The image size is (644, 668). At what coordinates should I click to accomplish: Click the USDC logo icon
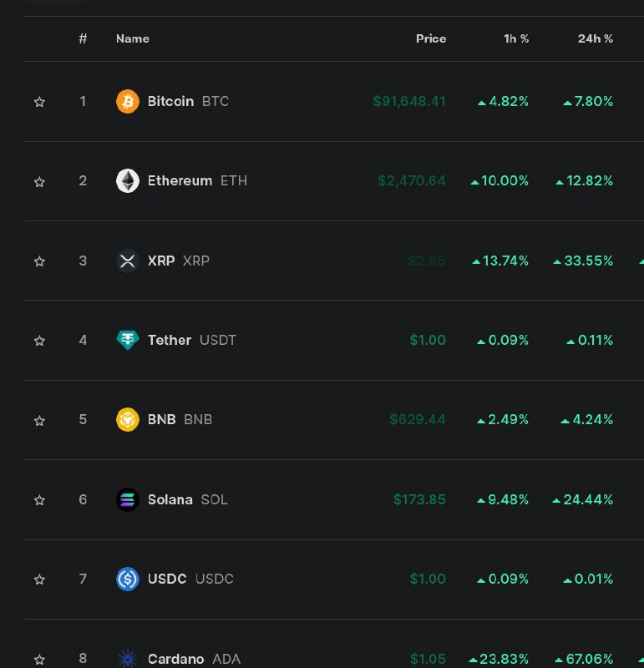[127, 579]
